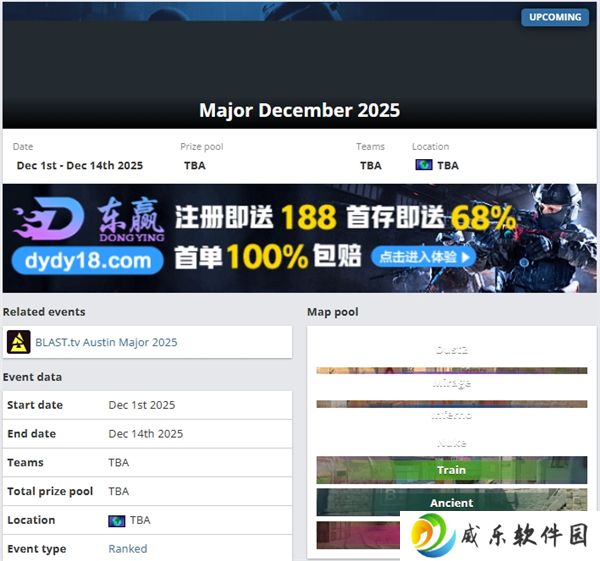Image resolution: width=600 pixels, height=561 pixels.
Task: Select the Ancient map thumbnail
Action: (x=452, y=502)
